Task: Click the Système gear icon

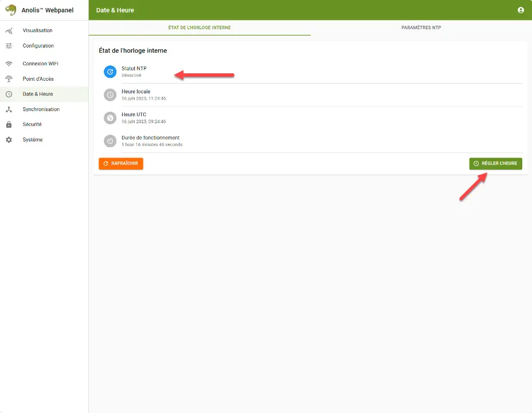Action: point(9,140)
